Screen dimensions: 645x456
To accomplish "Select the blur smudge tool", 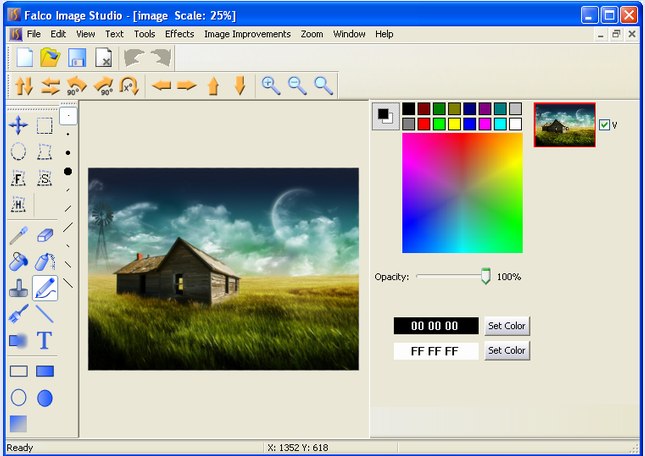I will (18, 341).
